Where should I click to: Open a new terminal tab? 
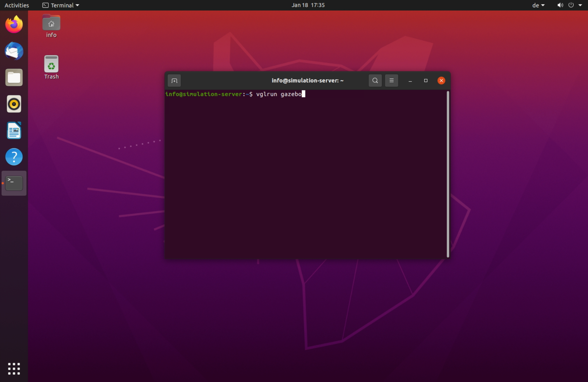pos(174,81)
